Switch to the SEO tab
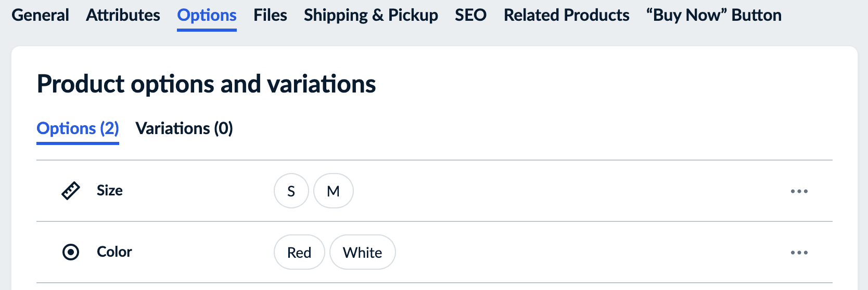Viewport: 868px width, 290px height. pos(470,15)
